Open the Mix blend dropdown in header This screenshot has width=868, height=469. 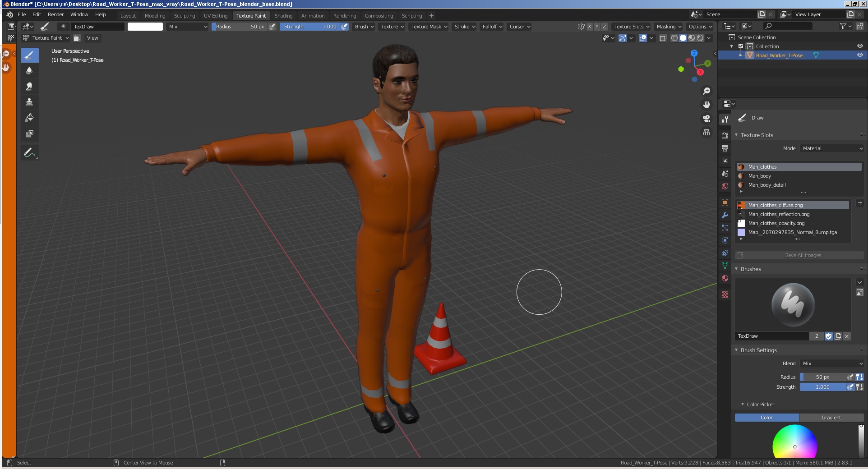point(188,27)
